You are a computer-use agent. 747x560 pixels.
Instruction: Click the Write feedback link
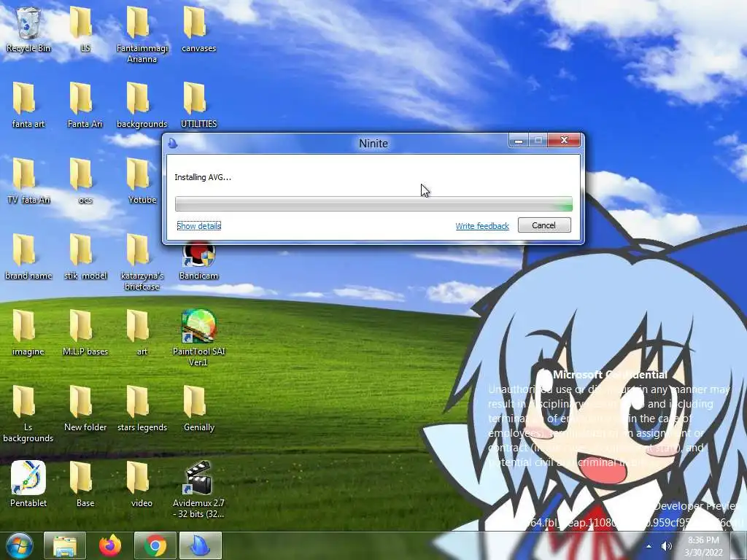coord(482,226)
